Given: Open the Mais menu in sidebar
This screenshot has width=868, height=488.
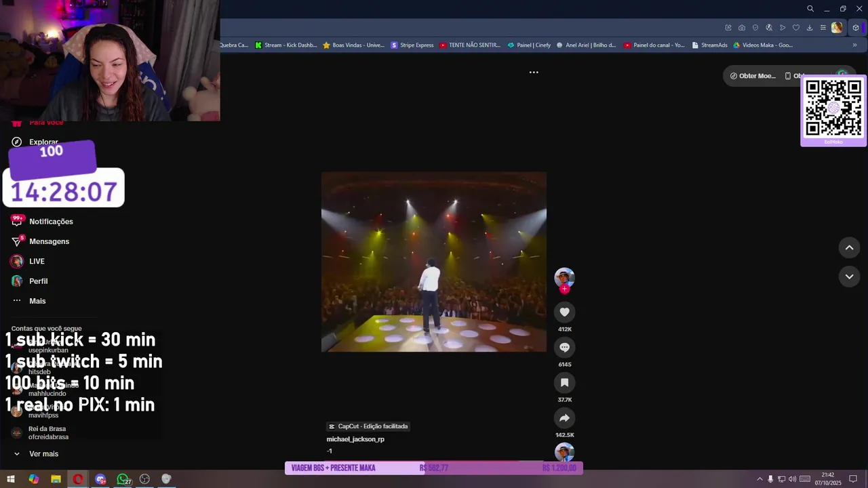Looking at the screenshot, I should pyautogui.click(x=29, y=301).
